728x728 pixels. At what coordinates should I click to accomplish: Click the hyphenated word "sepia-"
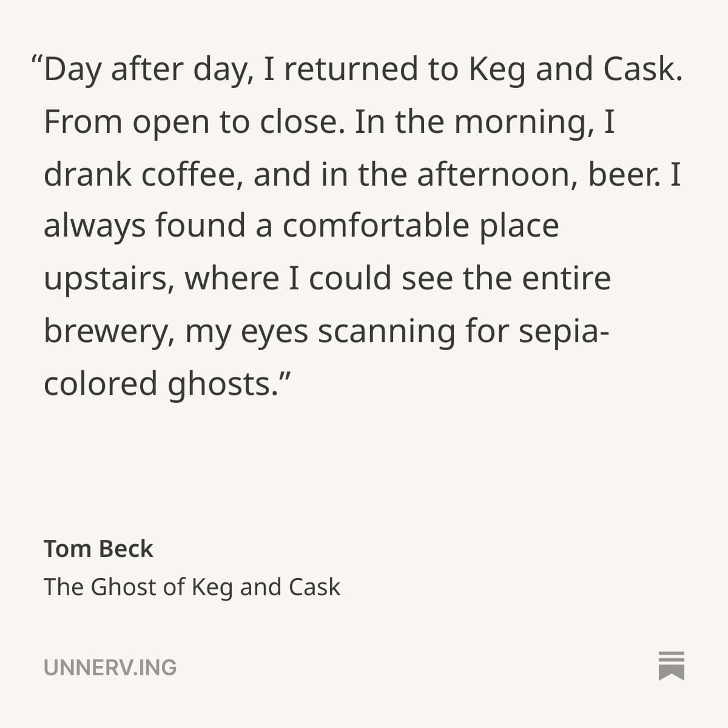tap(564, 332)
